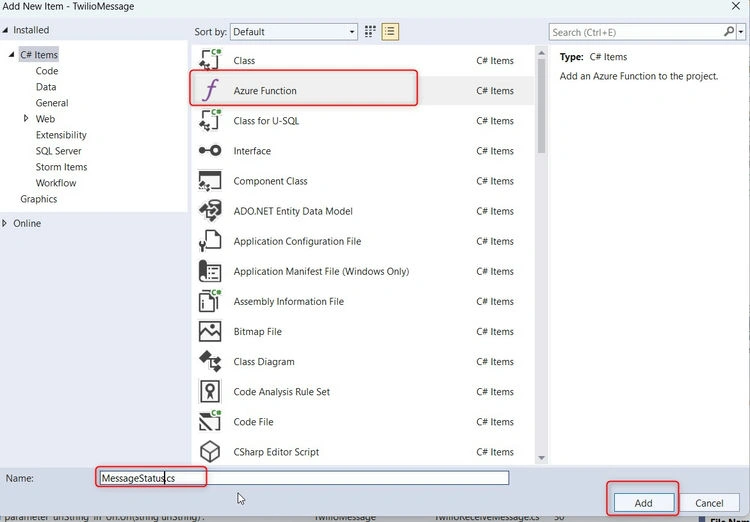Expand the Web tree node
This screenshot has width=750, height=522.
[26, 118]
